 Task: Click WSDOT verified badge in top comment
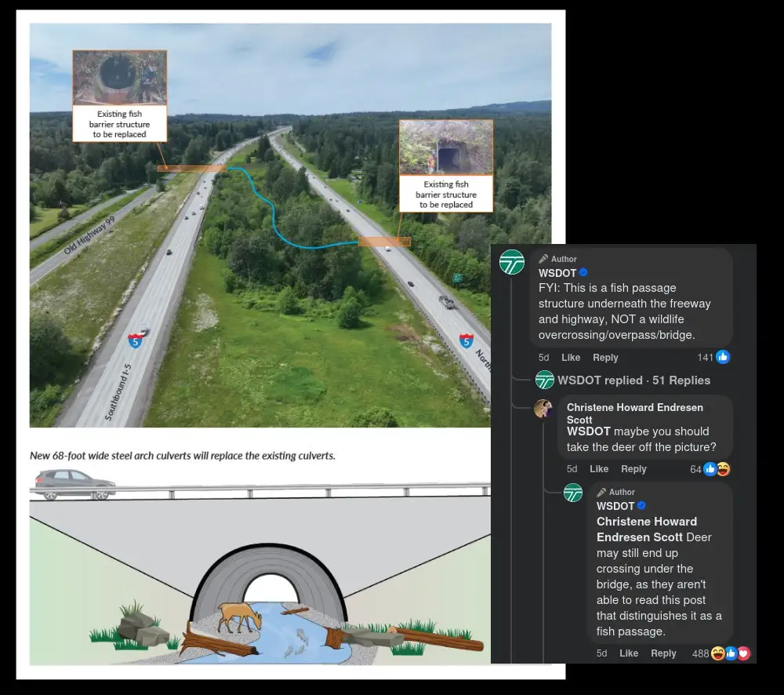(x=583, y=273)
